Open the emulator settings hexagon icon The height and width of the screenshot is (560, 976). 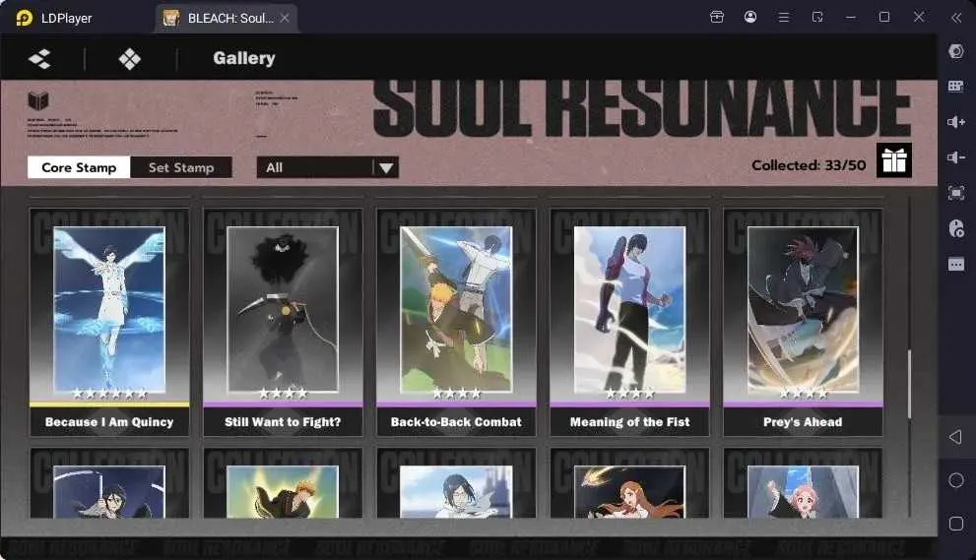pyautogui.click(x=956, y=51)
